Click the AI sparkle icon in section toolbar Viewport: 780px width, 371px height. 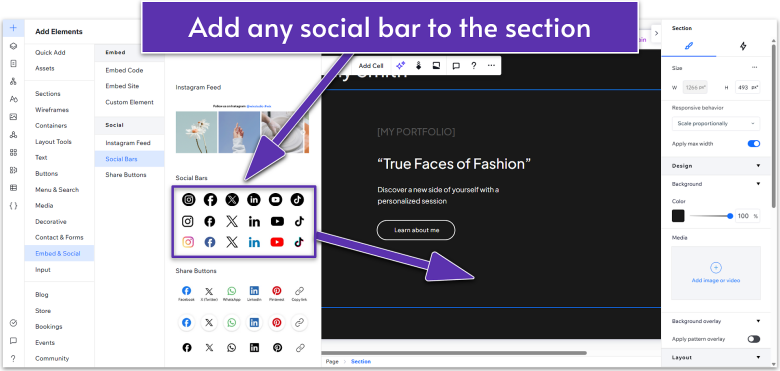400,66
